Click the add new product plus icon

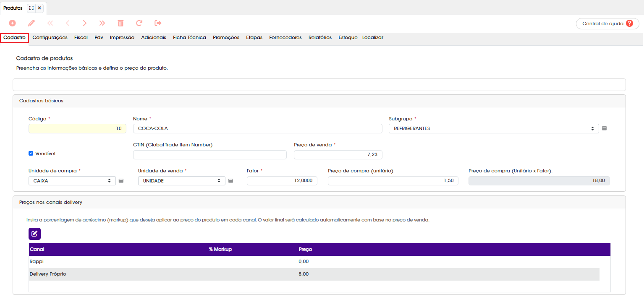pyautogui.click(x=13, y=23)
